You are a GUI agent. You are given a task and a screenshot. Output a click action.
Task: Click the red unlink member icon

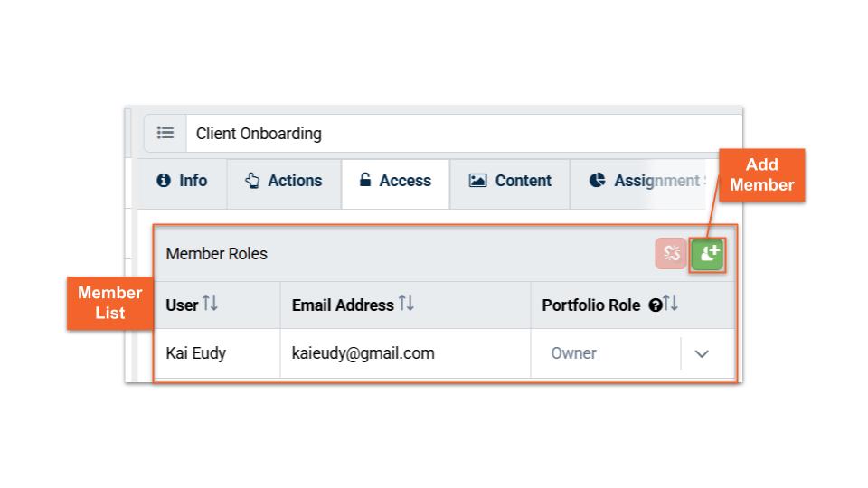click(671, 254)
